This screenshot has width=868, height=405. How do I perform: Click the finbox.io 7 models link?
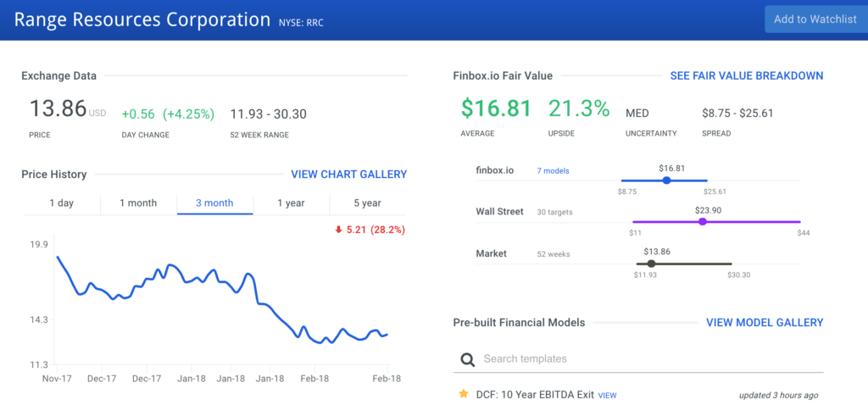[553, 171]
